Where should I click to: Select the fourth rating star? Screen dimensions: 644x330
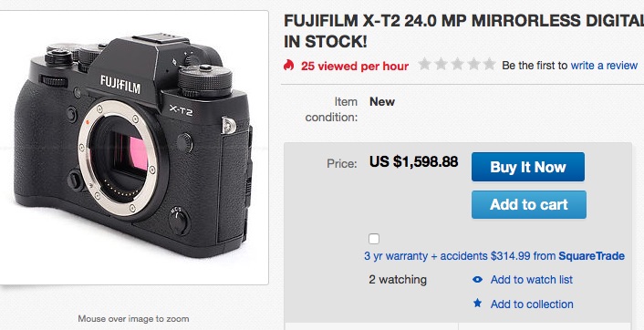coord(473,65)
